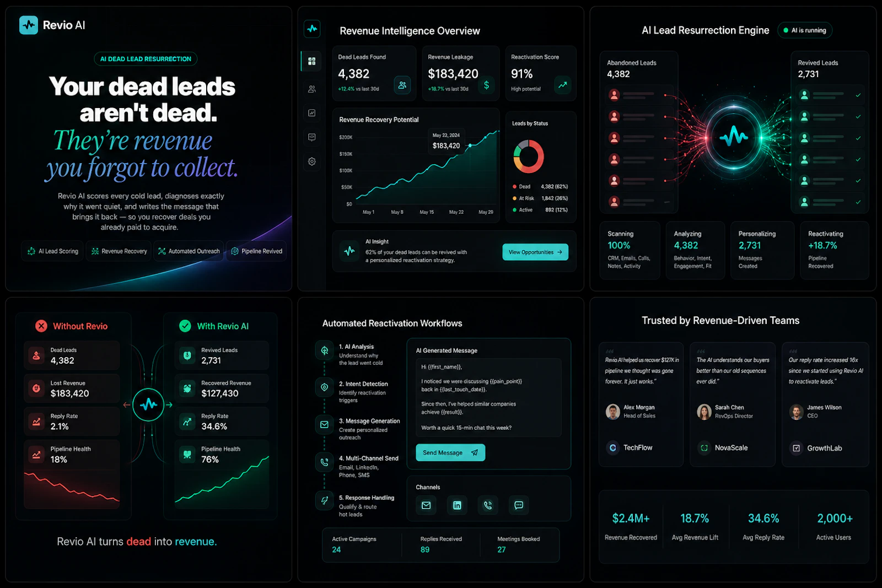Click the pulse logo above the sidebar
882x588 pixels.
point(313,29)
